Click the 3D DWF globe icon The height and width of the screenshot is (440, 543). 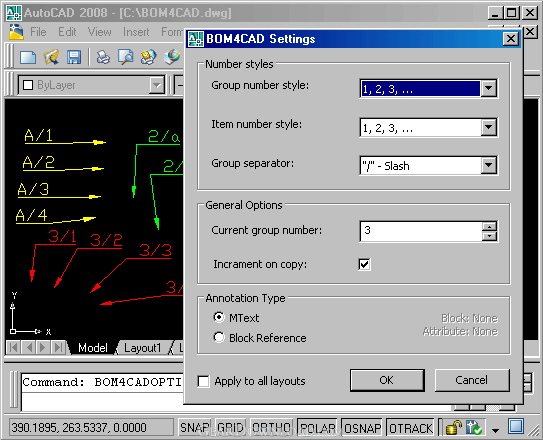(x=172, y=57)
